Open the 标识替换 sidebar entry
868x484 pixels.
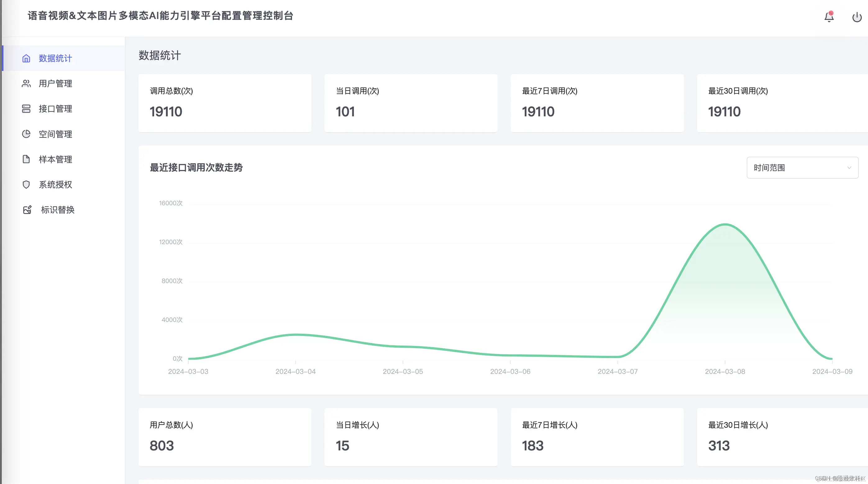click(x=57, y=210)
